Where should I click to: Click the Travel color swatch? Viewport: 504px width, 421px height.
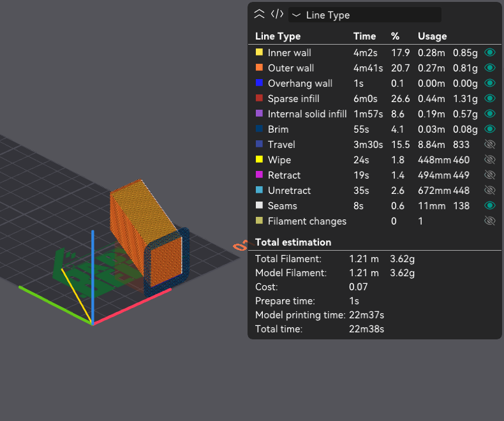point(259,144)
